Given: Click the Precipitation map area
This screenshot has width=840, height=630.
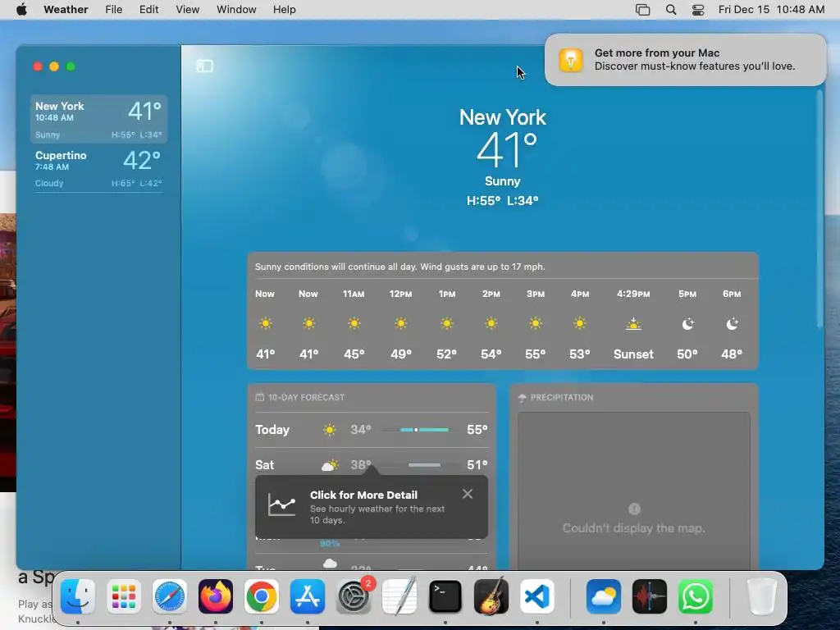Looking at the screenshot, I should tap(634, 491).
